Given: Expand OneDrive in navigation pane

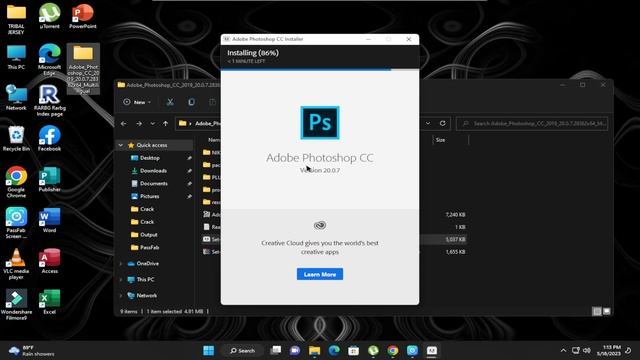Looking at the screenshot, I should click(121, 264).
